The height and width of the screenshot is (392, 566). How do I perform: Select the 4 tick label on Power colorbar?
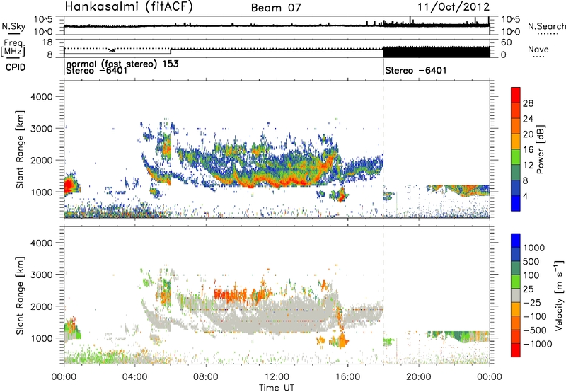click(525, 196)
